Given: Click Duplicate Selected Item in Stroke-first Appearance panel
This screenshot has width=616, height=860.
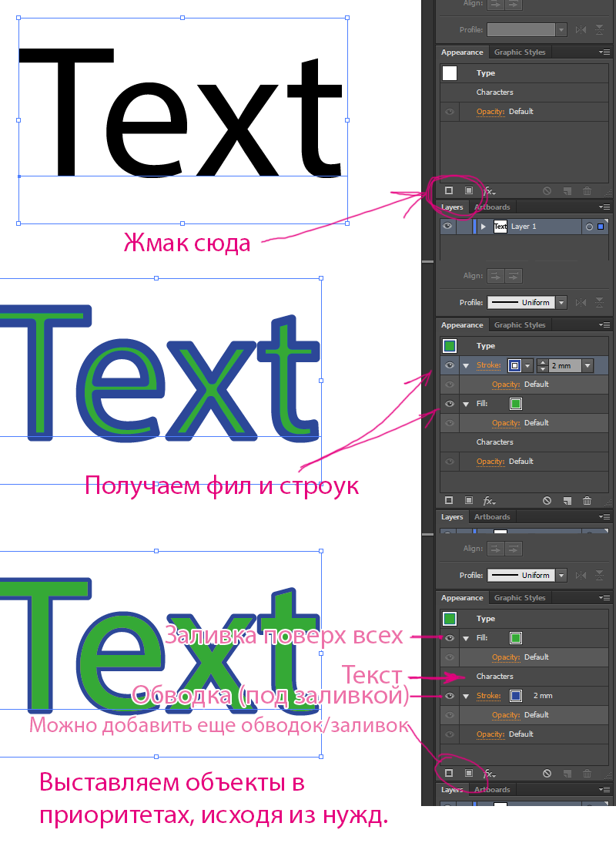Looking at the screenshot, I should pyautogui.click(x=567, y=500).
